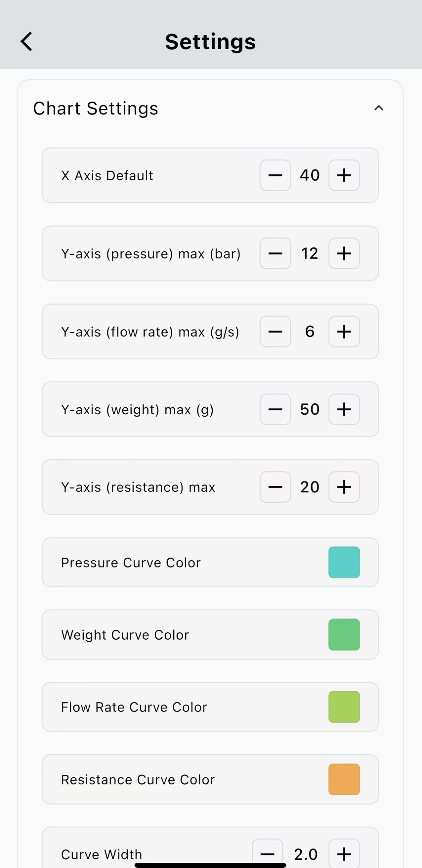Select the X Axis Default row

135,175
